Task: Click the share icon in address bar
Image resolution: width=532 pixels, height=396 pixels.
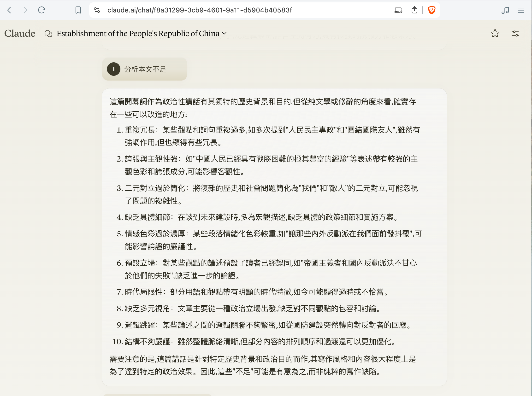Action: click(414, 10)
